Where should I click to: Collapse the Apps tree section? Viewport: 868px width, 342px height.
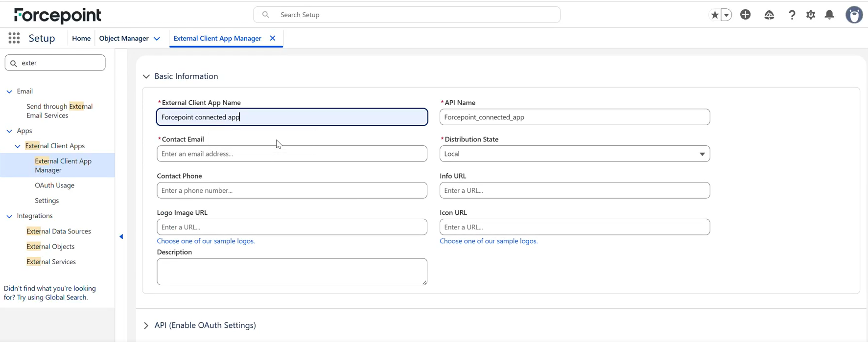pos(9,131)
